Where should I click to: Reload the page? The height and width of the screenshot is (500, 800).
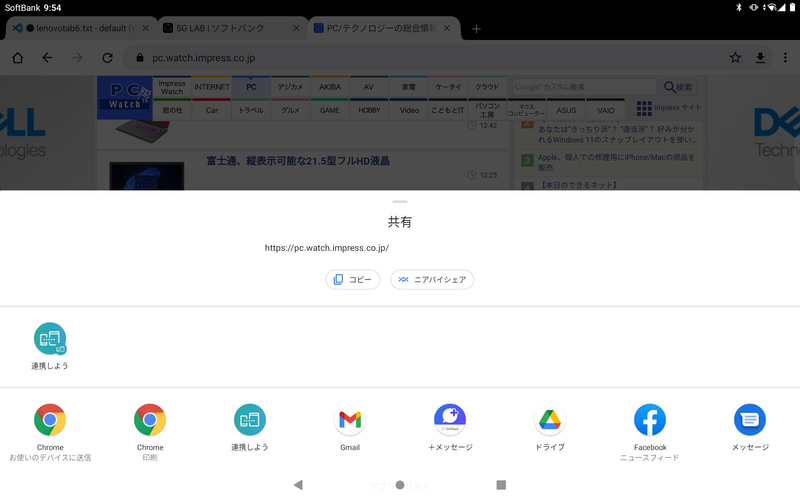point(107,58)
